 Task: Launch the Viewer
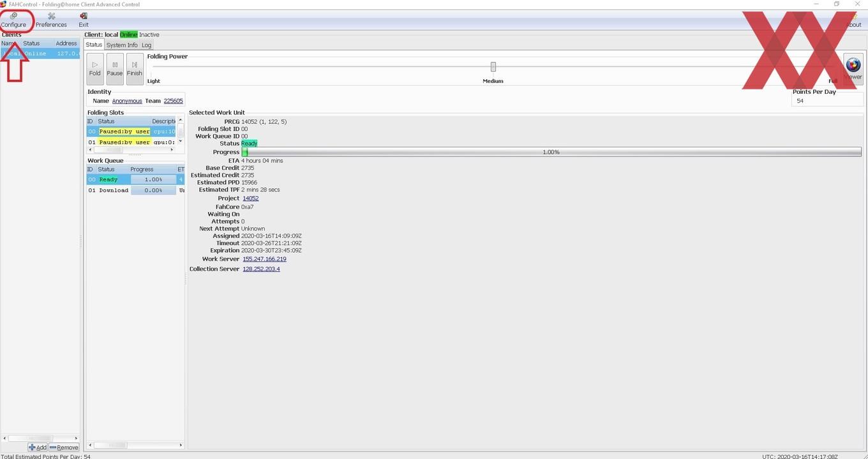(x=853, y=69)
